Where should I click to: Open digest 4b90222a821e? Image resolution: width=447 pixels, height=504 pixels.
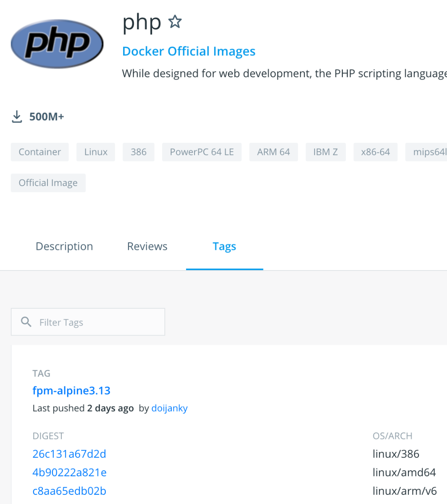tap(69, 472)
